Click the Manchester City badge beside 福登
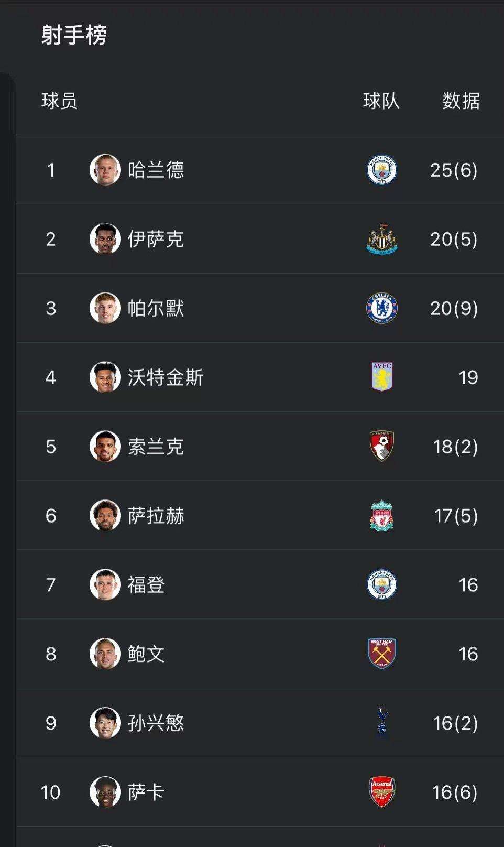This screenshot has width=504, height=847. click(x=381, y=584)
